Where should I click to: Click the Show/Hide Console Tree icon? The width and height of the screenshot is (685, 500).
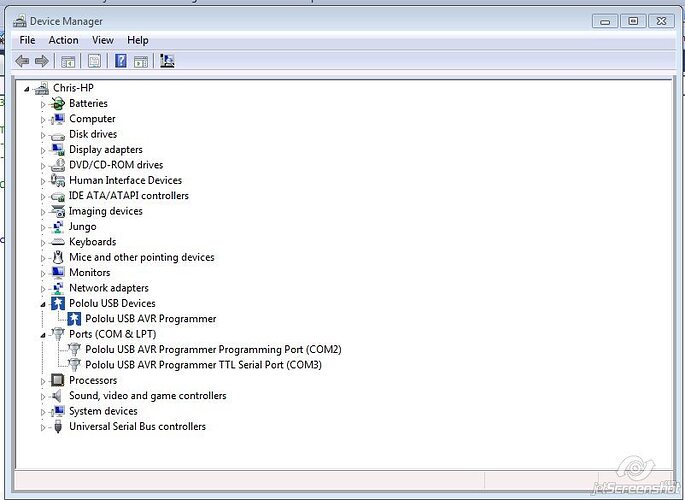point(68,61)
